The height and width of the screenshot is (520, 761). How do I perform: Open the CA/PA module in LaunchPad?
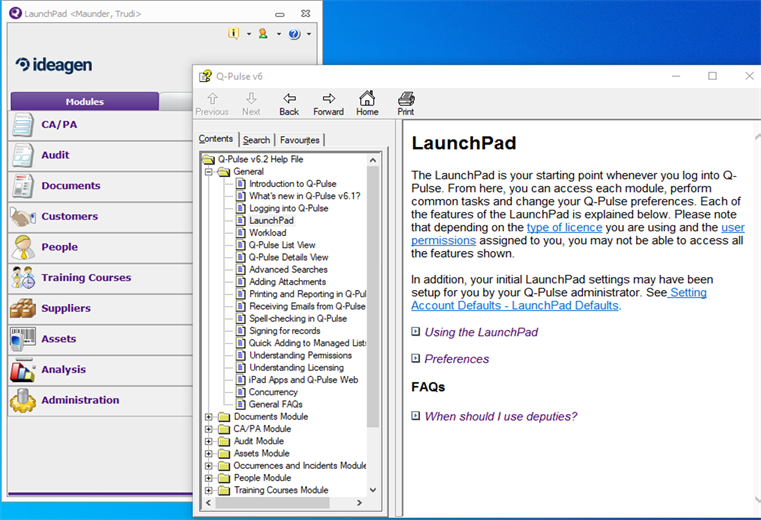point(100,125)
